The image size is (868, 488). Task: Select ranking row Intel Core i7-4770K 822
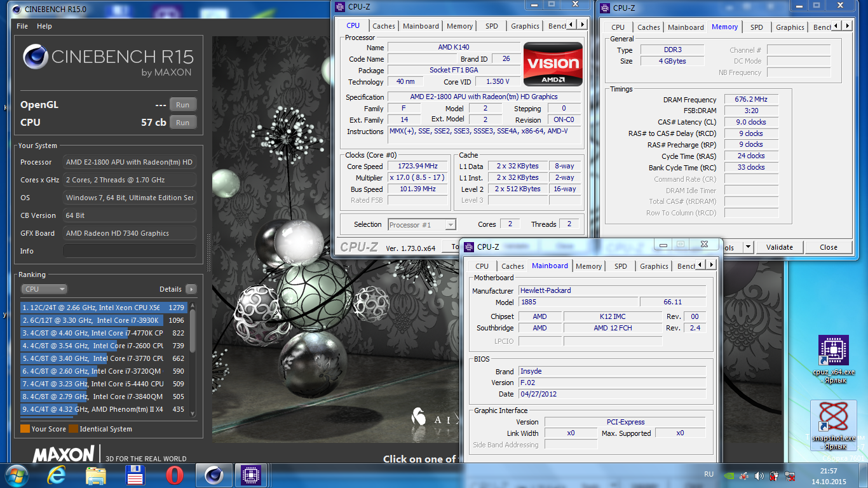pos(104,333)
